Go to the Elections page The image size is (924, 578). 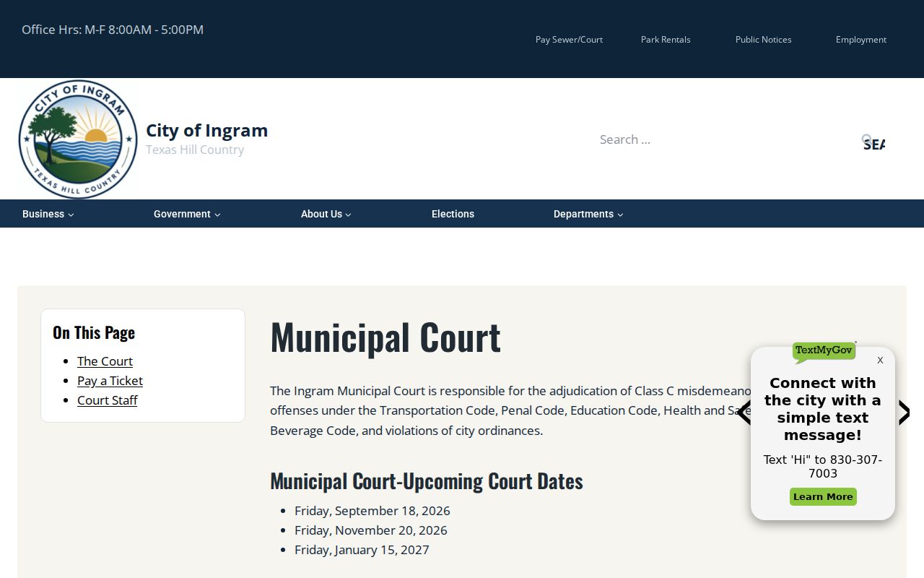[453, 214]
